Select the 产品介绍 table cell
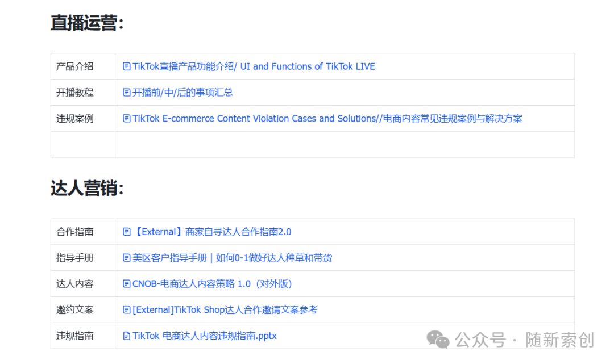This screenshot has width=614, height=364. (x=83, y=66)
